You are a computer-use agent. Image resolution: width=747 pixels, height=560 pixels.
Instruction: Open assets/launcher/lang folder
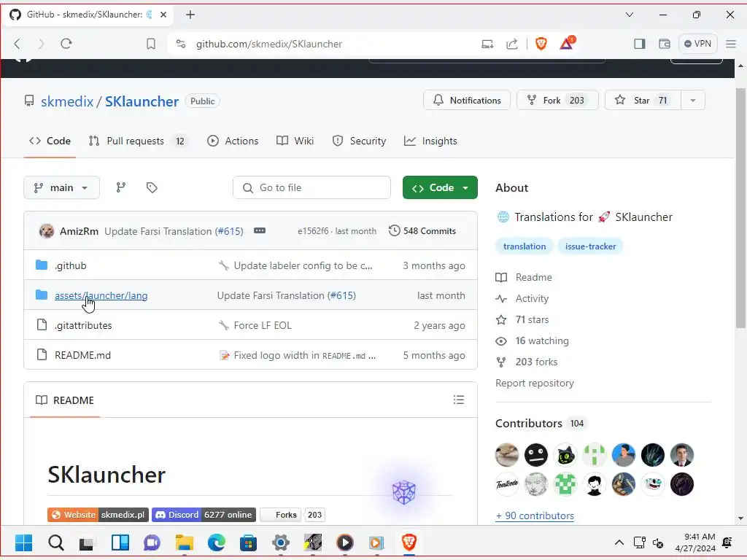click(x=101, y=296)
